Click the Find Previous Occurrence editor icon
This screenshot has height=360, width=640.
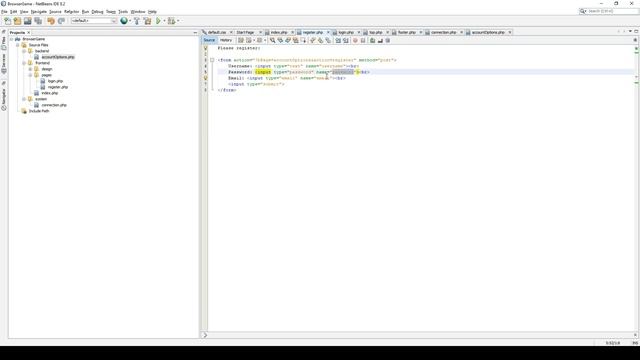point(280,40)
